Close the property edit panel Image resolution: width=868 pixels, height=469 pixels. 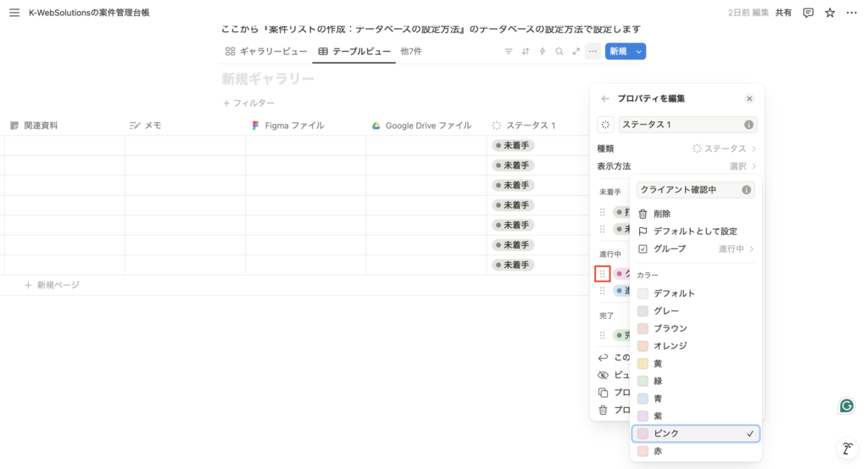point(749,98)
